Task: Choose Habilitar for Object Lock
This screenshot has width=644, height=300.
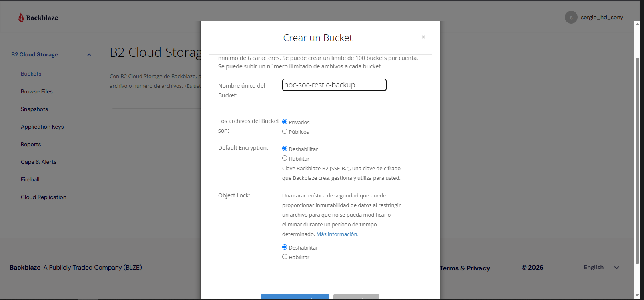Action: pos(285,257)
